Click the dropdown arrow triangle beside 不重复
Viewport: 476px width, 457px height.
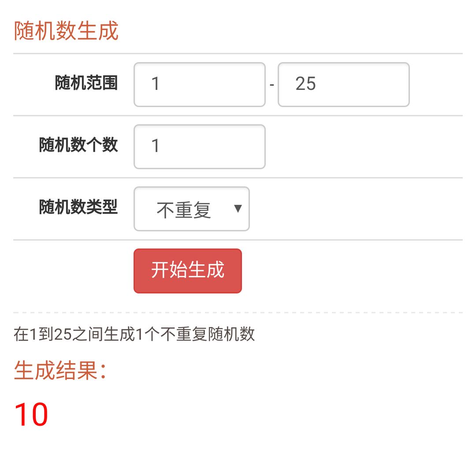coord(238,208)
